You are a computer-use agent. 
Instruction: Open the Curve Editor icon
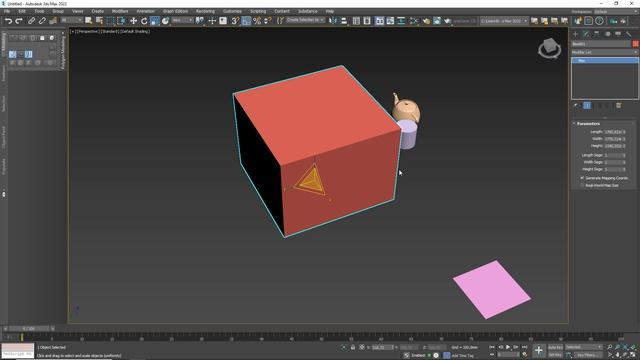390,21
